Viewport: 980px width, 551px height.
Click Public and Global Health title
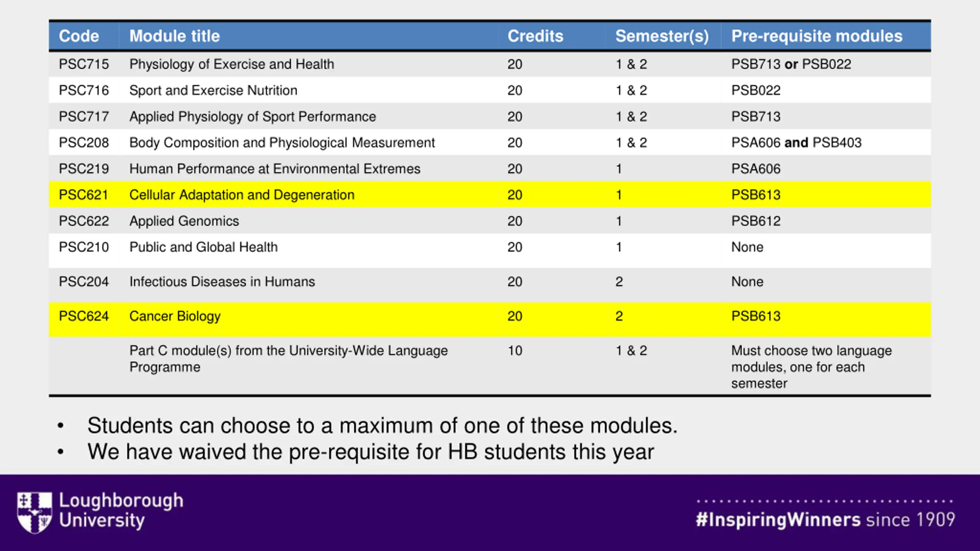pyautogui.click(x=204, y=247)
